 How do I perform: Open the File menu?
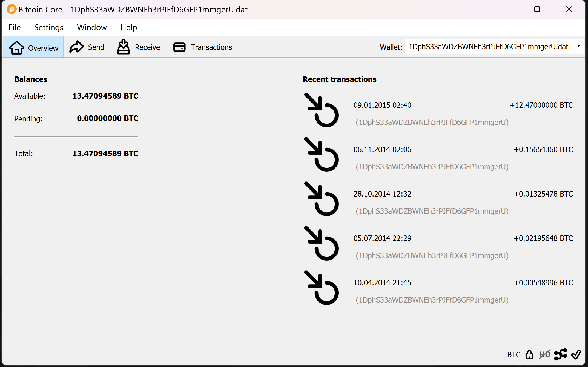pos(15,27)
